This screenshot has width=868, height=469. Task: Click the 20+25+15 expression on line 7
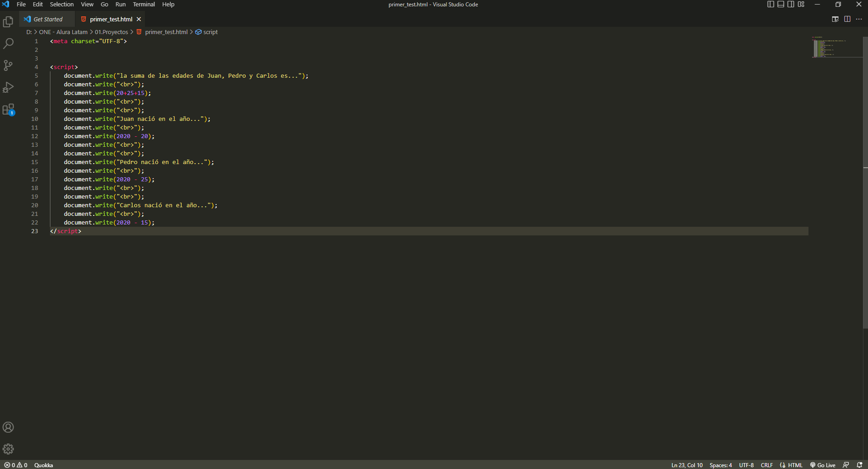pos(130,93)
